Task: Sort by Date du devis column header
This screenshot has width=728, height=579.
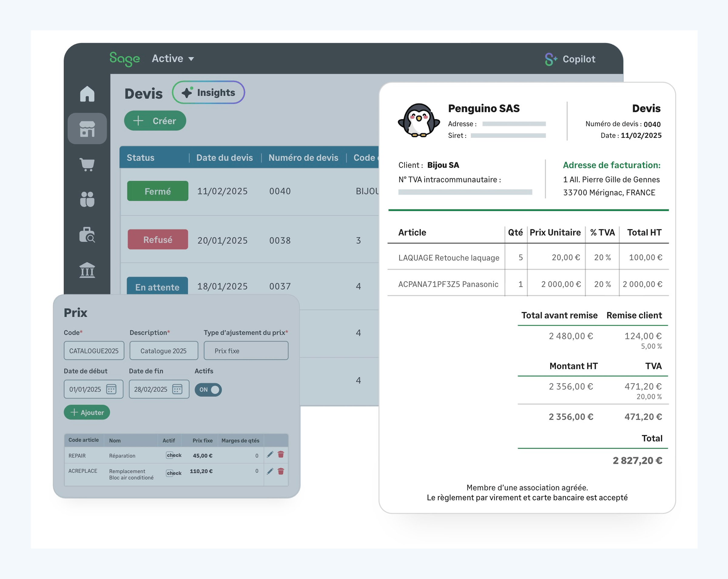Action: (224, 158)
